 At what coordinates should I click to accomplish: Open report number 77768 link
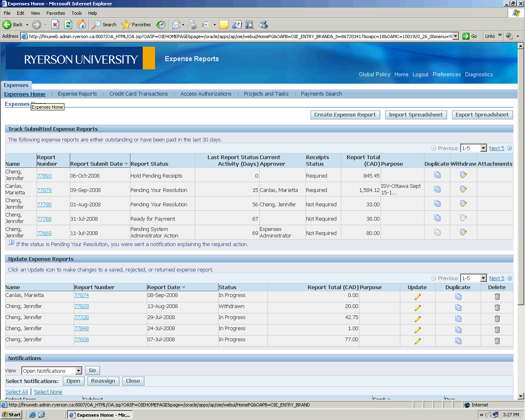(44, 219)
